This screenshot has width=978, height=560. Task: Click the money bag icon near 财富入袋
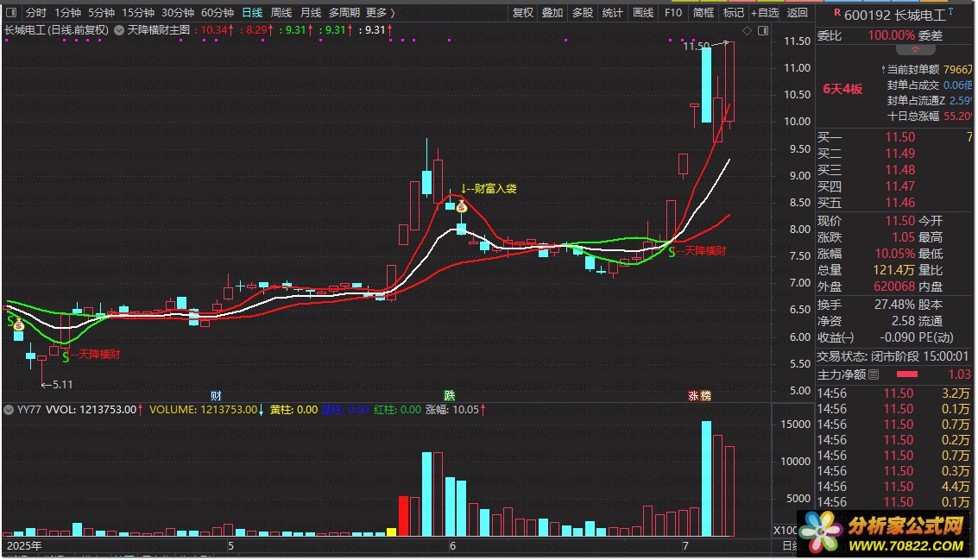point(462,206)
